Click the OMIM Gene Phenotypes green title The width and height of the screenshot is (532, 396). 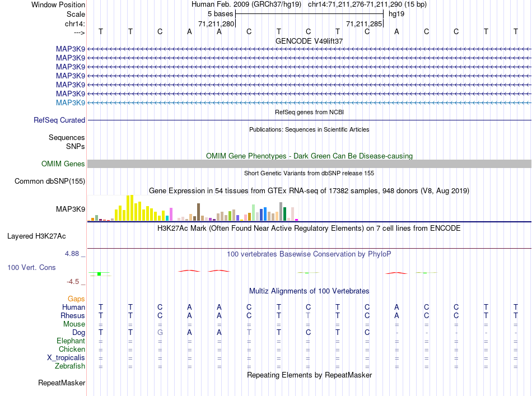pyautogui.click(x=309, y=156)
